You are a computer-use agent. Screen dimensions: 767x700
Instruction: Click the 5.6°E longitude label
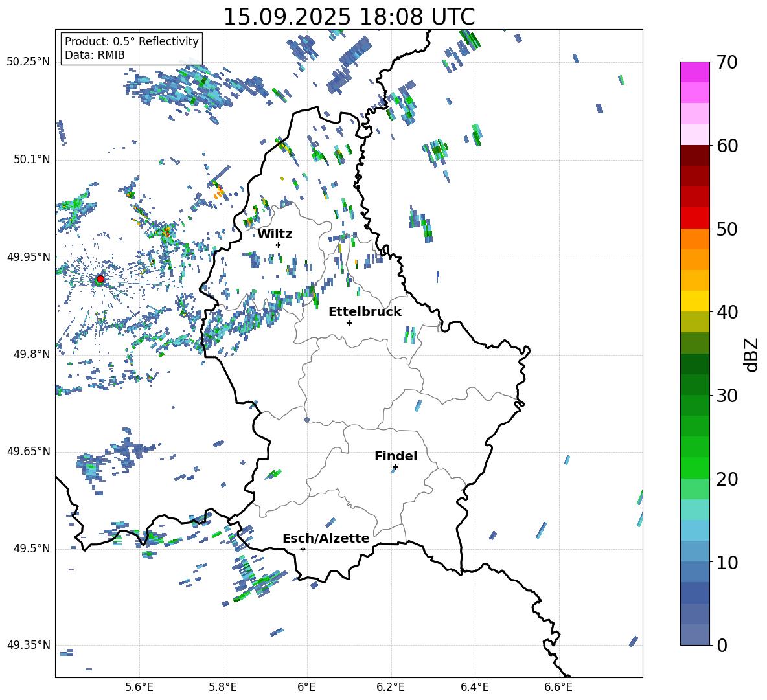pyautogui.click(x=139, y=687)
